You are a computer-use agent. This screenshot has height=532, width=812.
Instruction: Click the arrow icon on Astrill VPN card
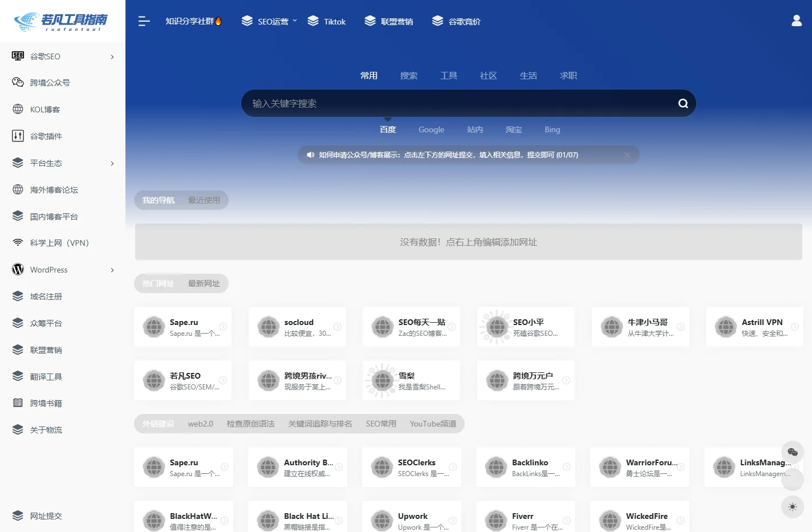point(795,327)
